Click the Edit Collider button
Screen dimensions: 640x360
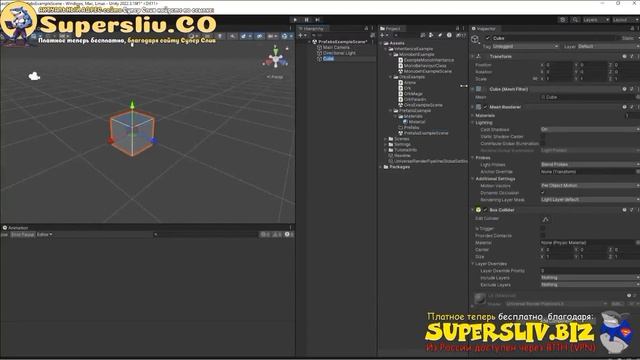(546, 219)
